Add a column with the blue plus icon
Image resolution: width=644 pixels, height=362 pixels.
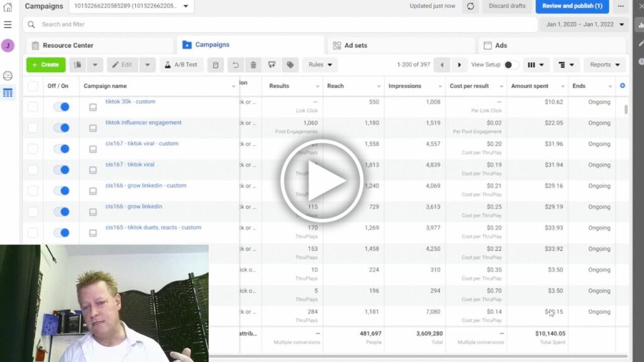tap(623, 85)
